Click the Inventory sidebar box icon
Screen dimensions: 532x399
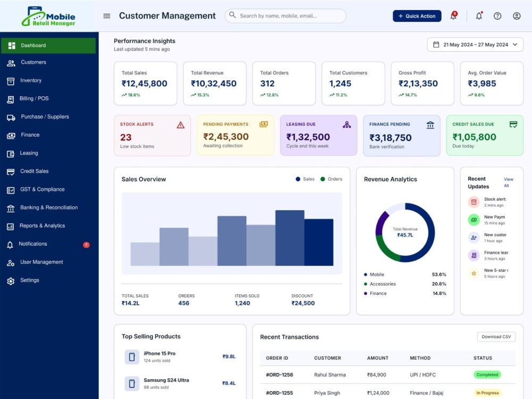click(x=11, y=81)
